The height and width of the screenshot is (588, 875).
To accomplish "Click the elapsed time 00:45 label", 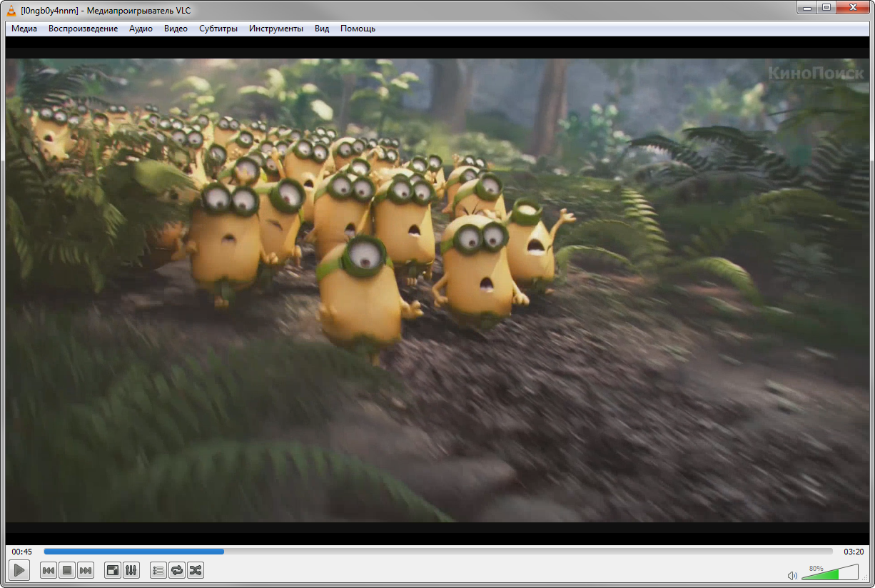I will click(x=22, y=552).
